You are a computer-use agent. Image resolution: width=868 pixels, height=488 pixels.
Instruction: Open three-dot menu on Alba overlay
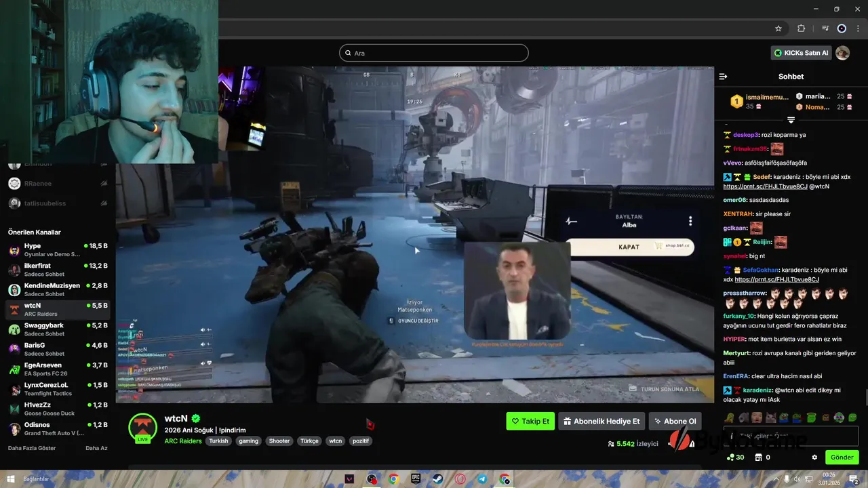point(690,221)
